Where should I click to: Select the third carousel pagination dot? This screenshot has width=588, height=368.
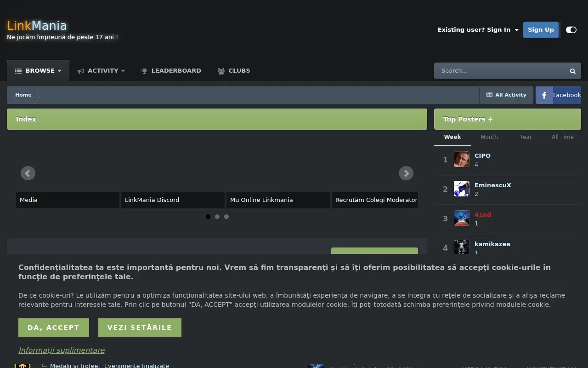click(226, 217)
